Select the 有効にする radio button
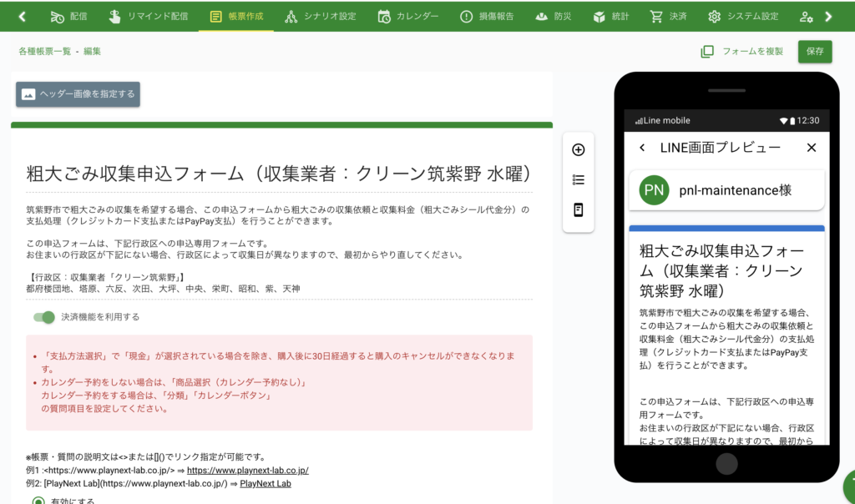Screen dimensions: 855x504 (x=38, y=501)
